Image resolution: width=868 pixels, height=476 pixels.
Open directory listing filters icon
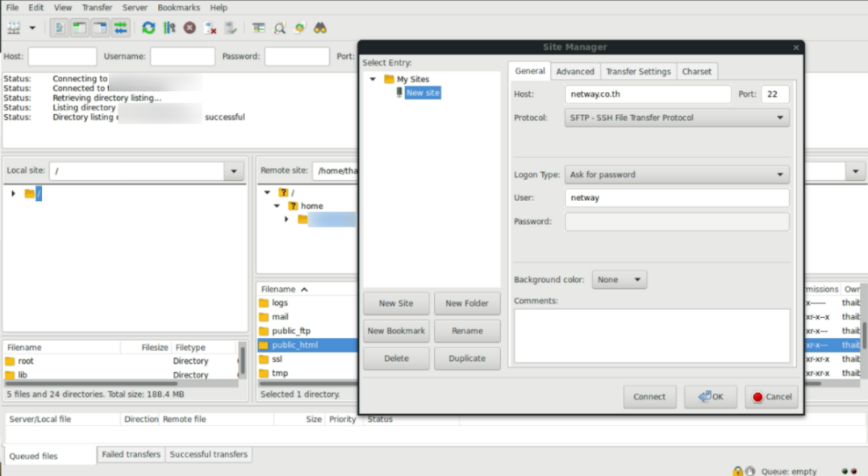pos(258,27)
